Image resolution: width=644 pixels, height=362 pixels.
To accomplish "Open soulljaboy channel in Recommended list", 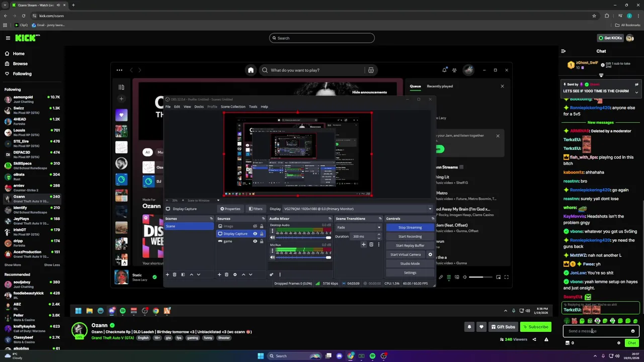I will pyautogui.click(x=32, y=284).
